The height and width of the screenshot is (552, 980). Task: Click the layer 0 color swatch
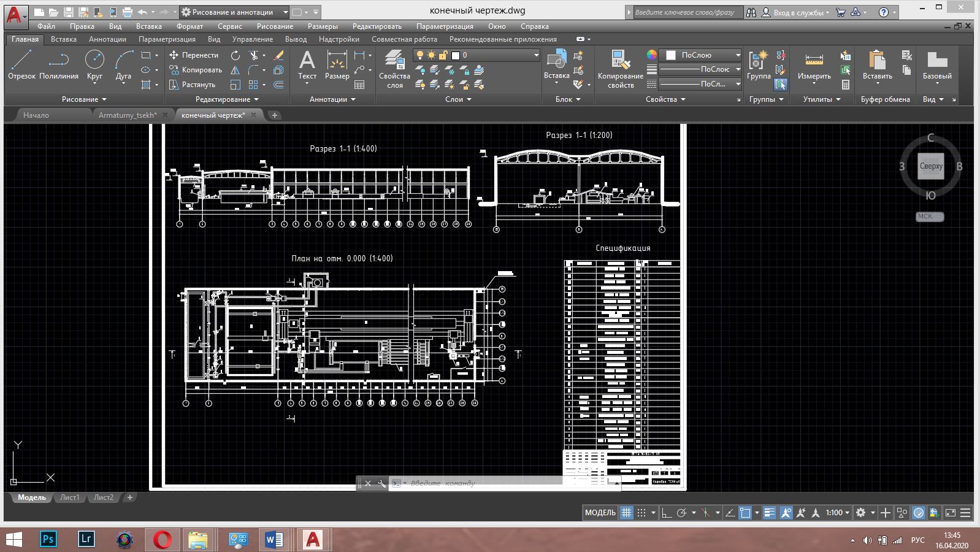(x=456, y=55)
